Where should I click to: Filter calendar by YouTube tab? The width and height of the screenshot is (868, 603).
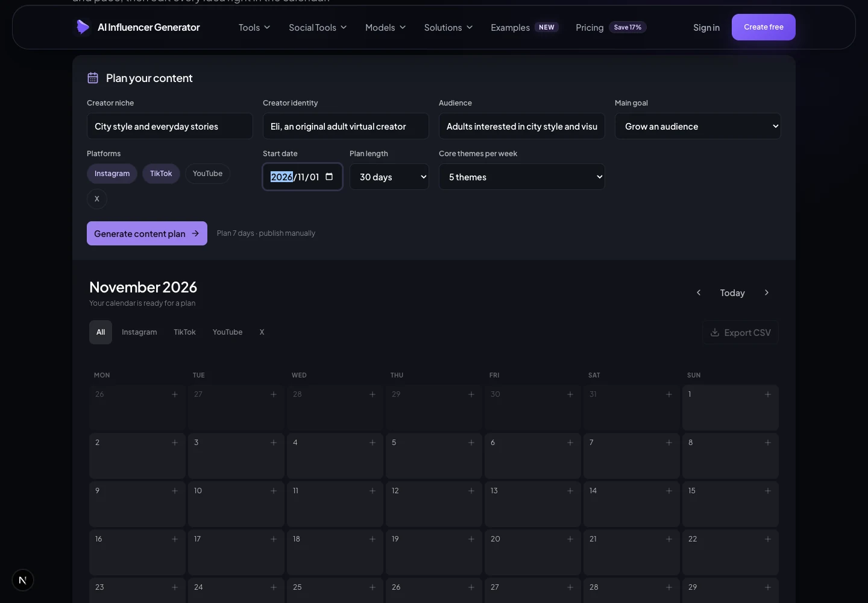coord(227,332)
